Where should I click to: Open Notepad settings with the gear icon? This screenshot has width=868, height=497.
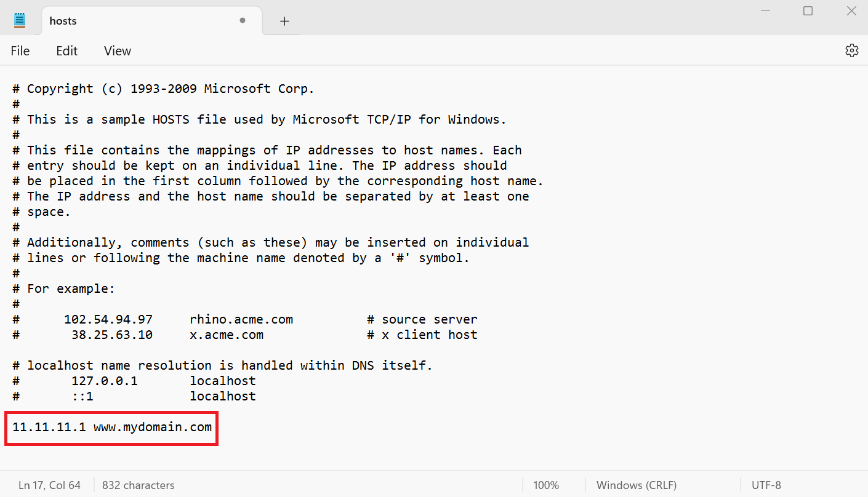click(x=851, y=50)
